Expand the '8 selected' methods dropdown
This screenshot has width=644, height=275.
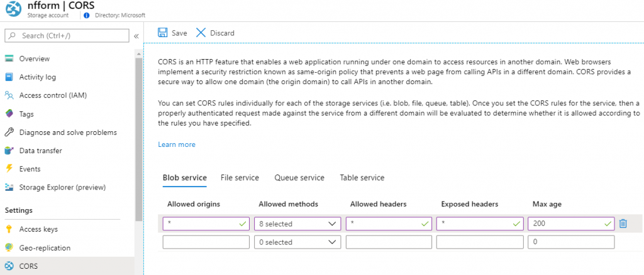point(297,224)
